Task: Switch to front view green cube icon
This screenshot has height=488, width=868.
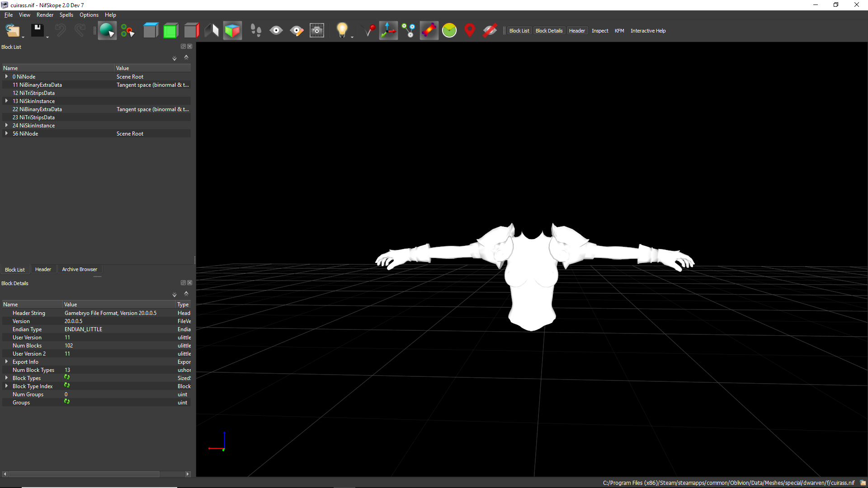Action: (x=170, y=31)
